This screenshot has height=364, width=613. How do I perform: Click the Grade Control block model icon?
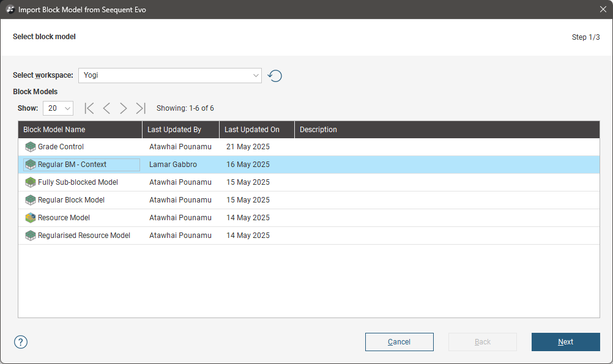tap(30, 147)
